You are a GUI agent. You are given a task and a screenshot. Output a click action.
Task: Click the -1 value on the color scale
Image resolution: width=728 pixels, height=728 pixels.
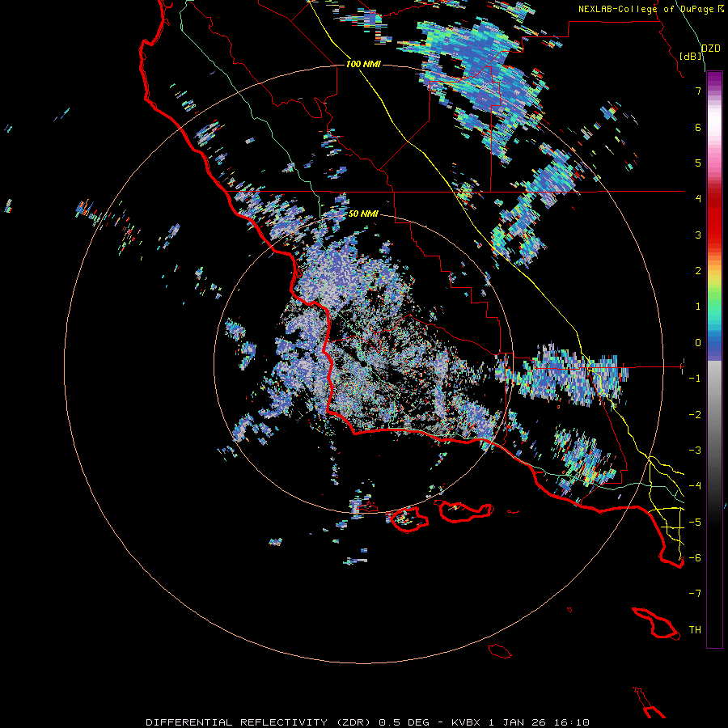click(x=695, y=379)
